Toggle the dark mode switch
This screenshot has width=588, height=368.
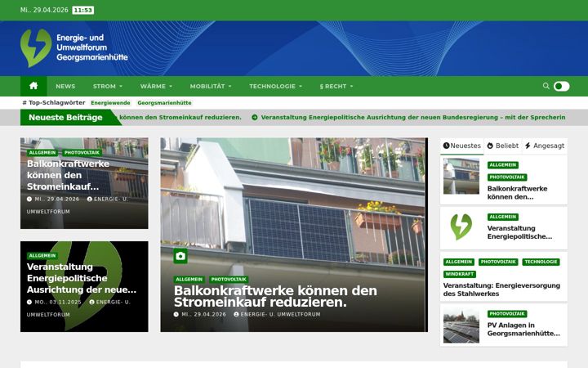click(561, 87)
